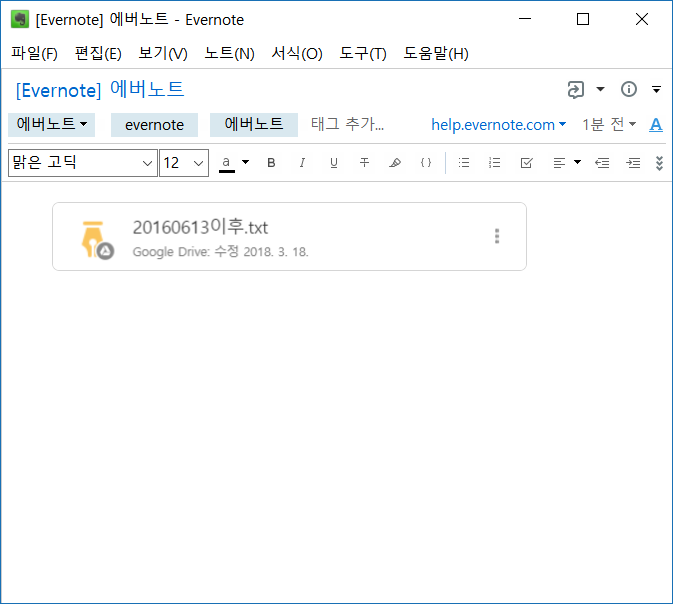Click the 태그 추가 field

347,124
